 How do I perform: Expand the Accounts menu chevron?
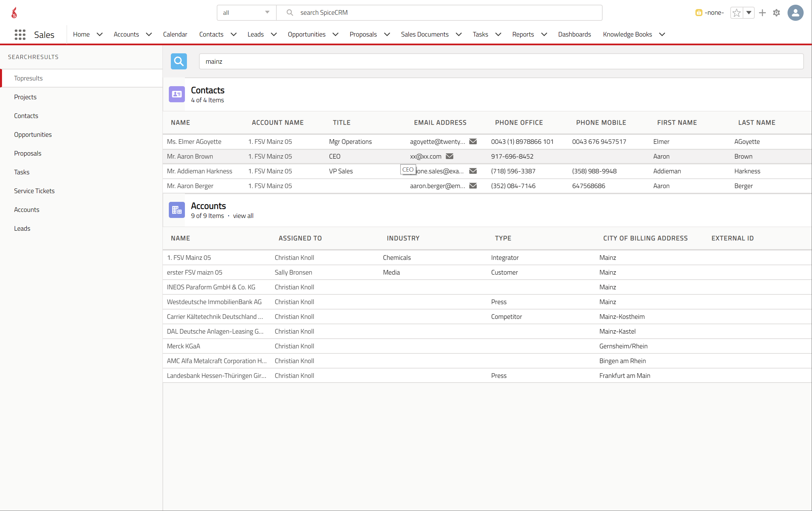click(149, 35)
